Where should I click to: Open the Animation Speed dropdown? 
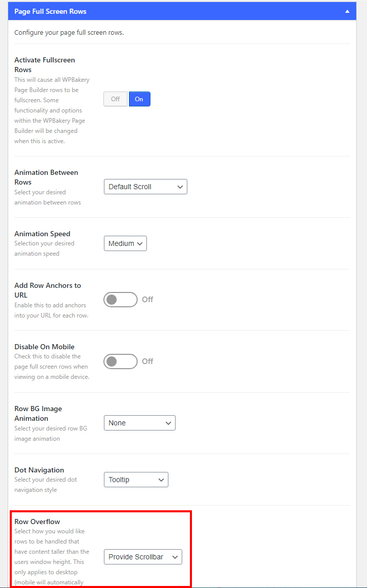tap(125, 243)
